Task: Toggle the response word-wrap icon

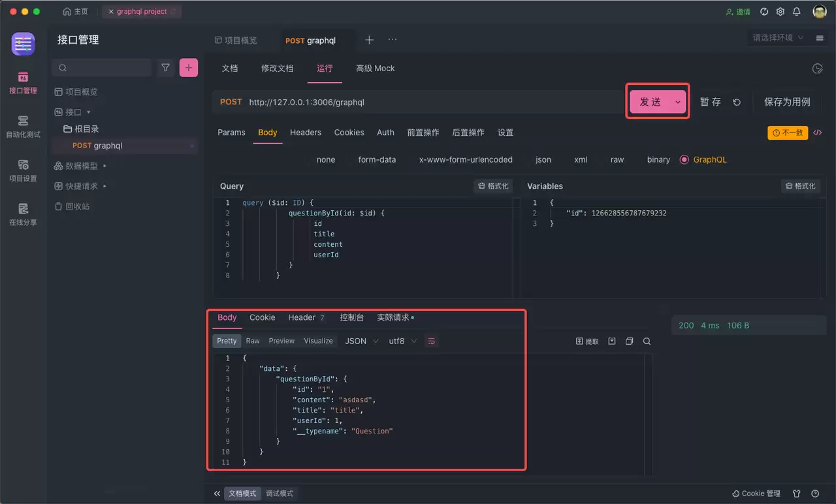Action: coord(431,341)
